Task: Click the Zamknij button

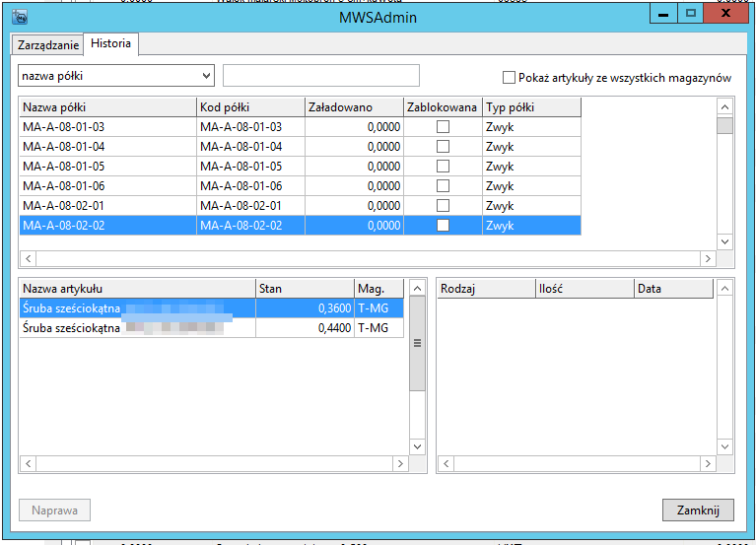Action: [x=698, y=510]
